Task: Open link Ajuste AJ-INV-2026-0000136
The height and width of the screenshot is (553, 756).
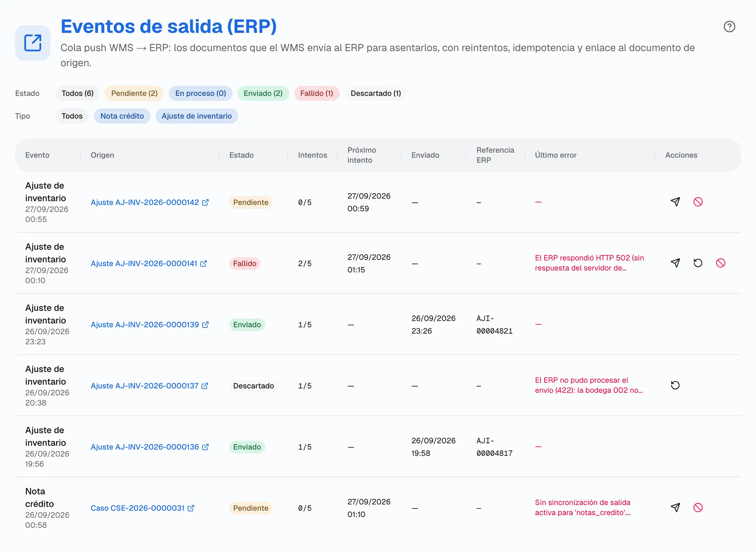Action: tap(150, 447)
